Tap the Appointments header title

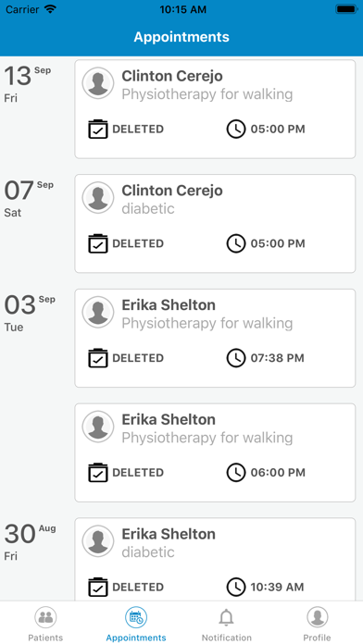[x=181, y=37]
